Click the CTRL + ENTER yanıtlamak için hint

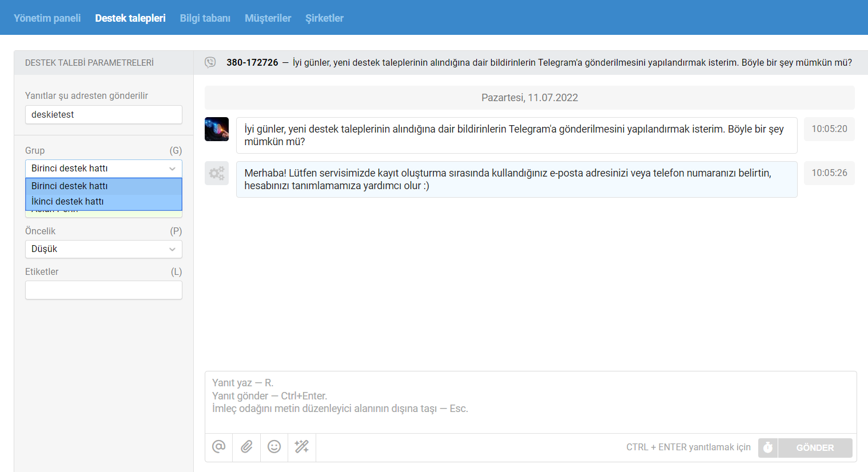[x=688, y=447]
